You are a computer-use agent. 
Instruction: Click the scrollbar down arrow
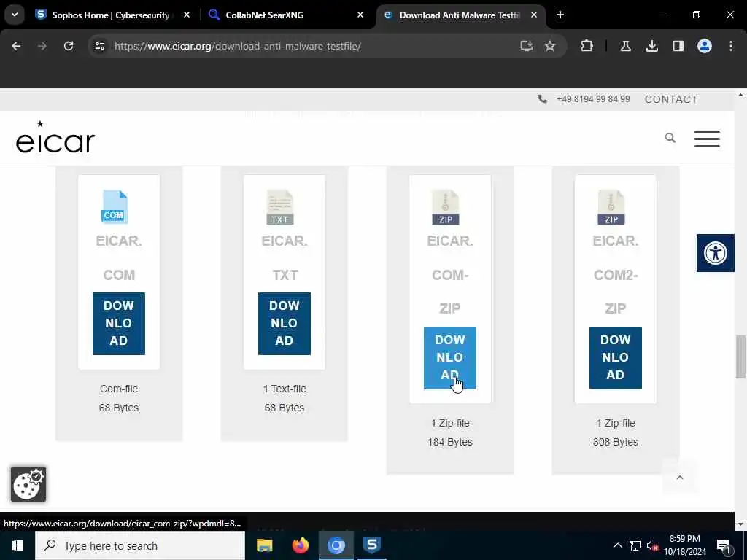point(740,524)
